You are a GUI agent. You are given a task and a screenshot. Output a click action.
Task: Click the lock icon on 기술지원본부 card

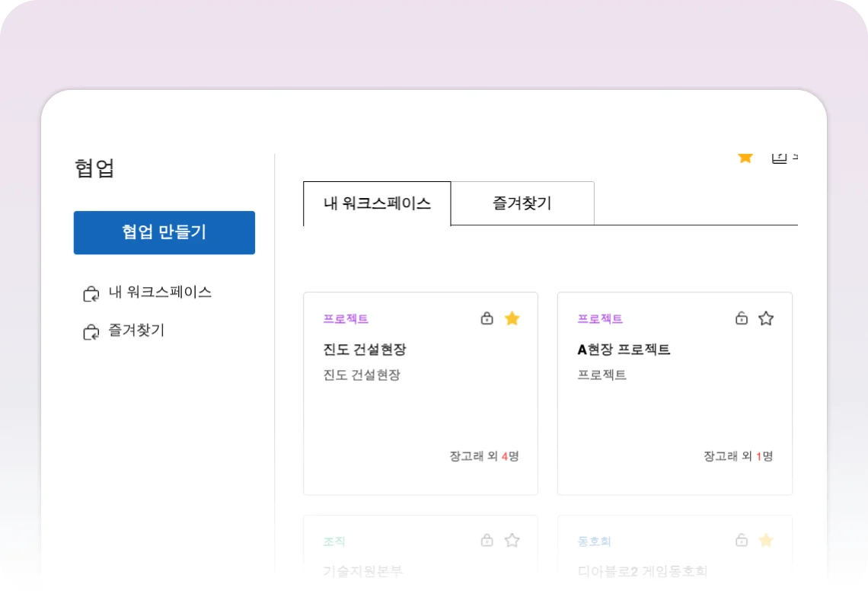tap(487, 541)
